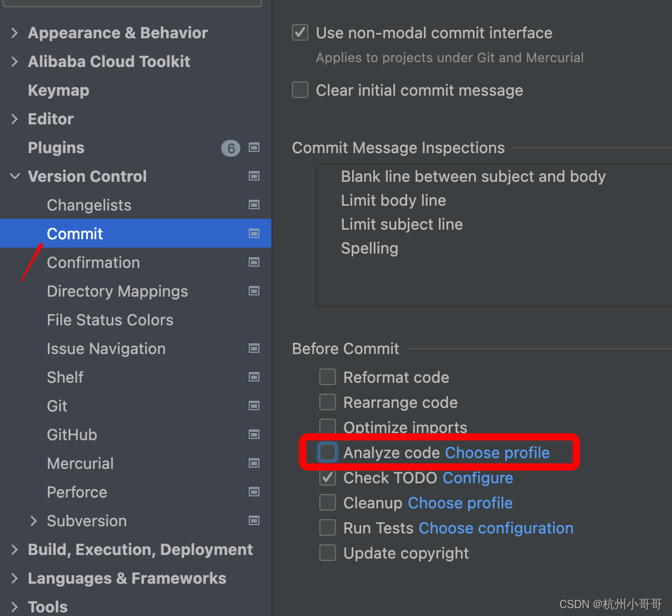The image size is (672, 616).
Task: Click the Plugins update count badge 6
Action: 231,148
